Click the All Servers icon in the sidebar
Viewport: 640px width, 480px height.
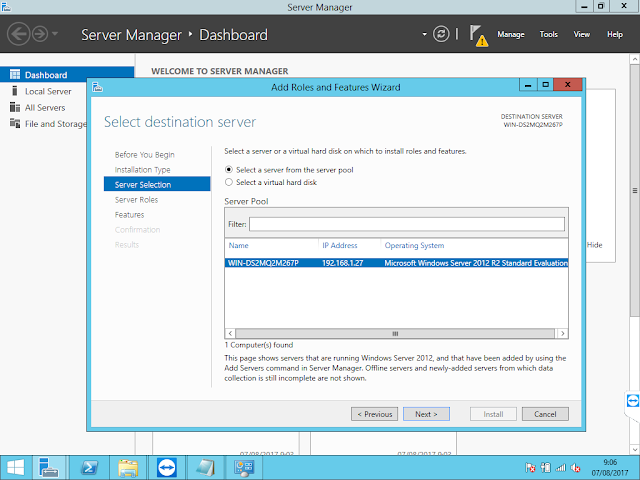point(15,107)
